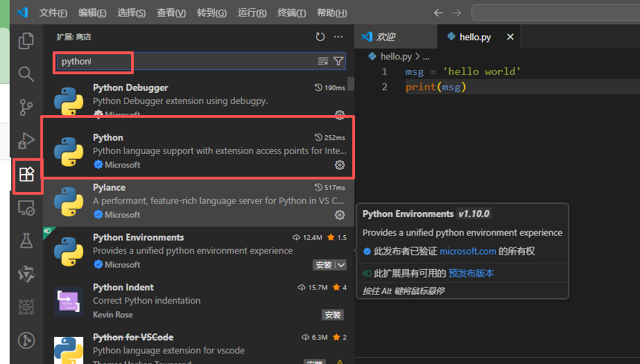Open the 终端(T) menu
This screenshot has height=364, width=640.
(292, 12)
